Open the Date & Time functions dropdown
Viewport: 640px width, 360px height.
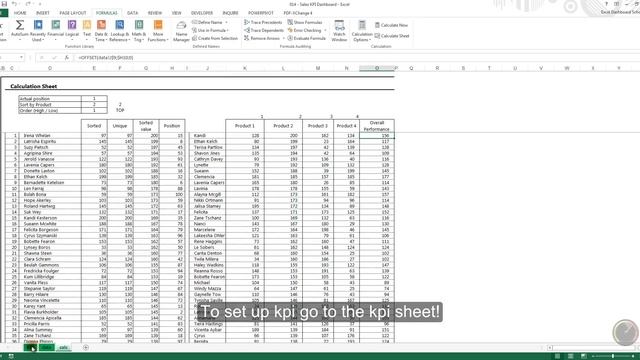click(101, 31)
